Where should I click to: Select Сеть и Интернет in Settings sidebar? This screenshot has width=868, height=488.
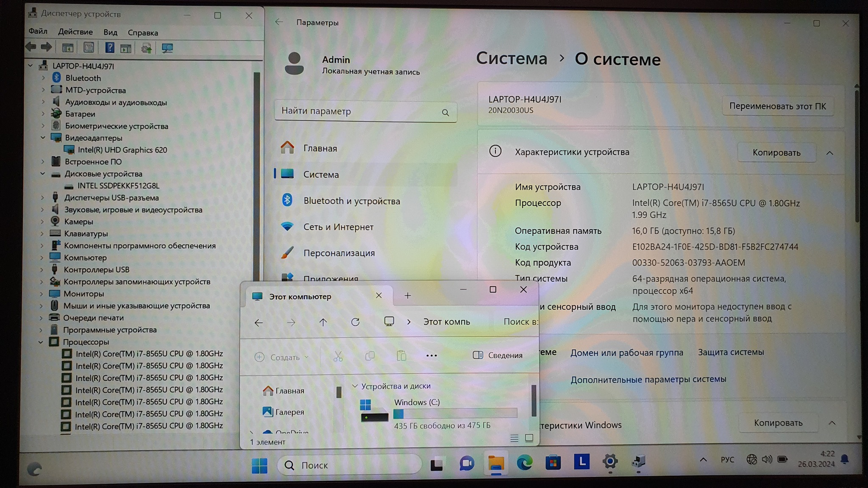tap(338, 227)
